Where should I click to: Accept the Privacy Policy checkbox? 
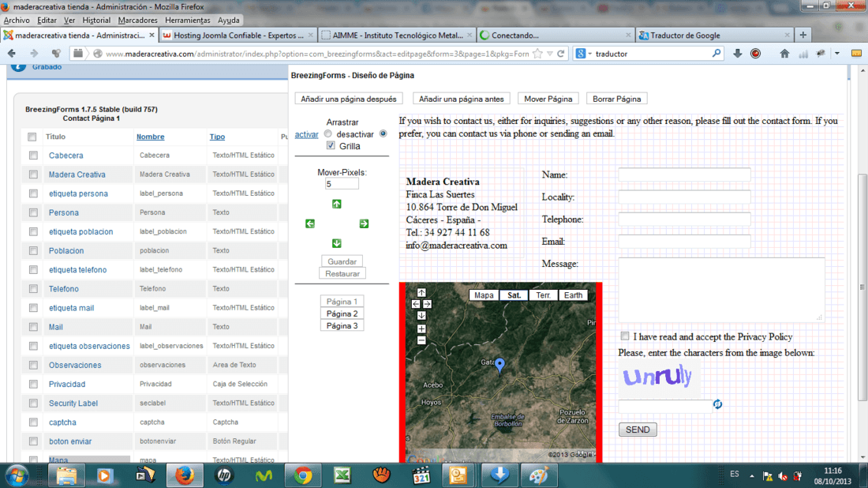coord(625,336)
